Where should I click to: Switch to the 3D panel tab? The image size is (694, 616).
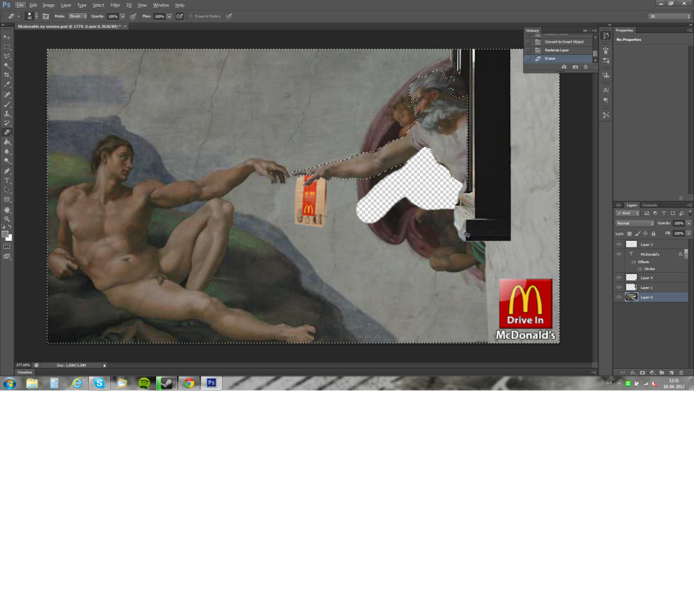pos(618,206)
